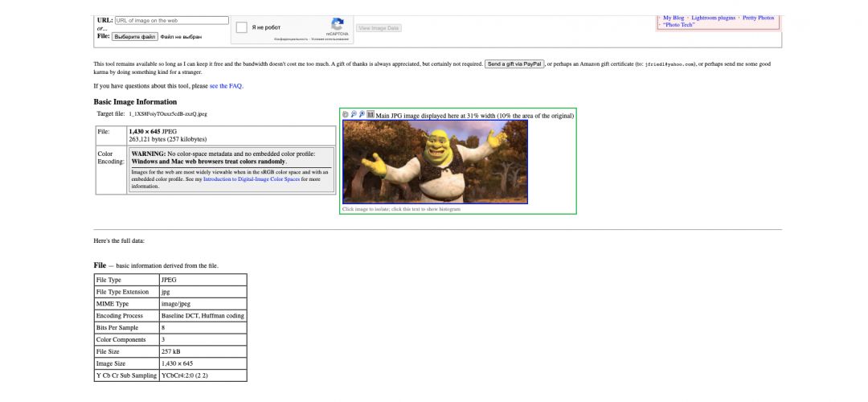The height and width of the screenshot is (402, 868).
Task: Click the second magnifier icon above the image
Action: [362, 115]
